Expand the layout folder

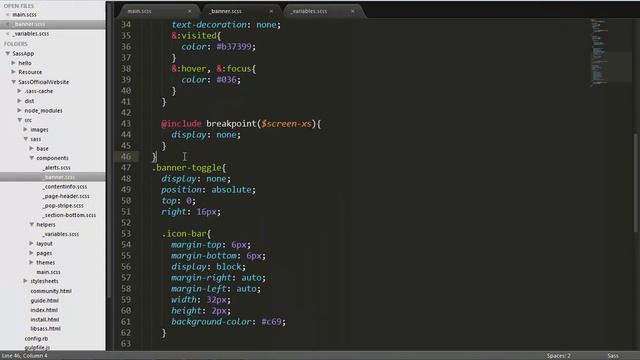click(31, 243)
